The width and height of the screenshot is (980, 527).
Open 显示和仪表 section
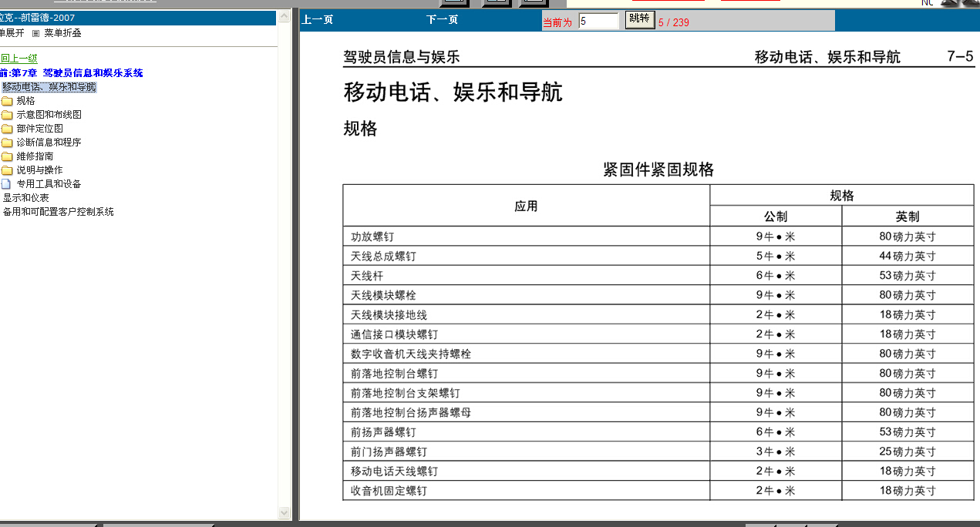point(25,198)
